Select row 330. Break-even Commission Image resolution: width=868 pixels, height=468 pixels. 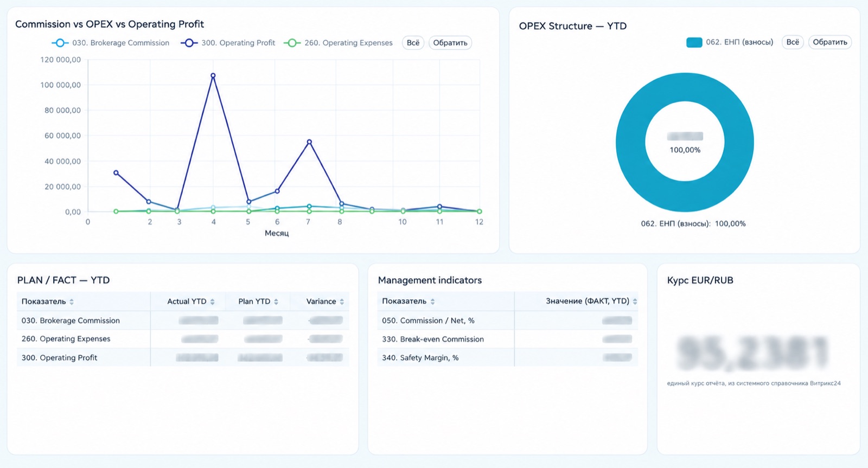point(507,339)
